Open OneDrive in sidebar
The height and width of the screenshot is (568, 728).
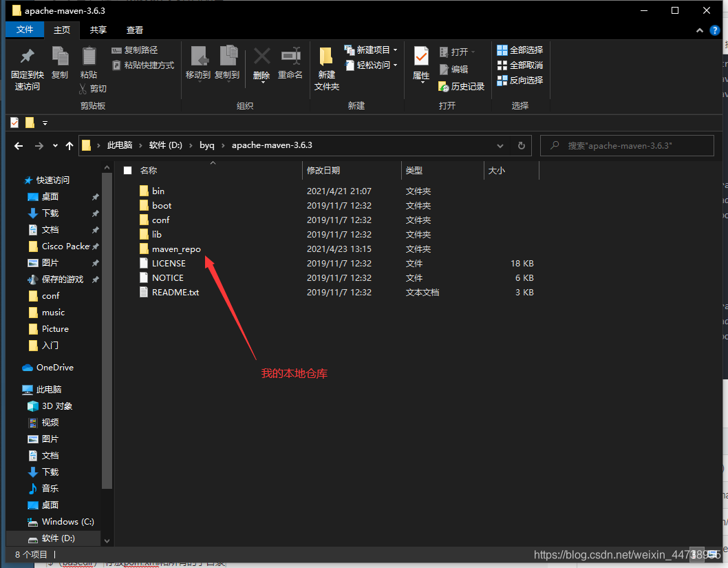coord(47,368)
